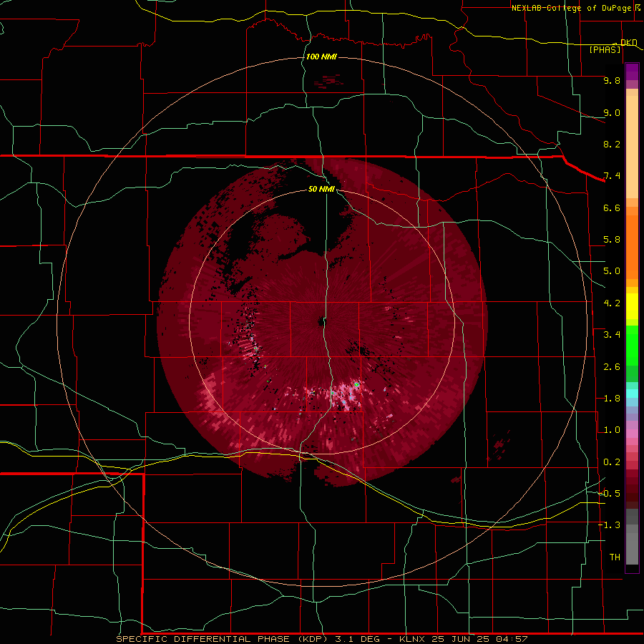Click the -1.3 value on the color scale
Viewport: 644px width, 644px height.
[609, 525]
